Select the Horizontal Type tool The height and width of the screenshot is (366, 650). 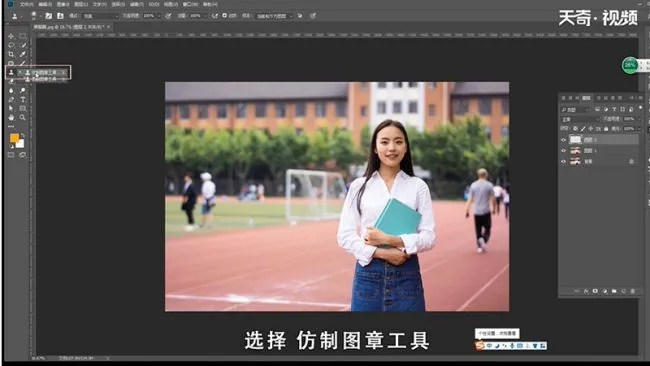coord(22,99)
